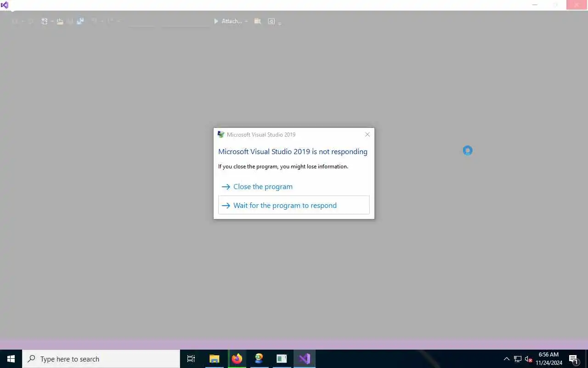Click the Attach... debug button

click(x=228, y=21)
